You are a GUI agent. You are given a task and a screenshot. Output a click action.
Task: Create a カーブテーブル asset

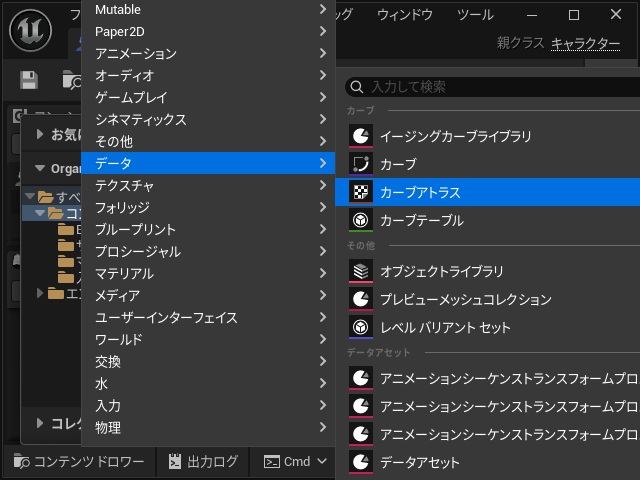pyautogui.click(x=488, y=220)
